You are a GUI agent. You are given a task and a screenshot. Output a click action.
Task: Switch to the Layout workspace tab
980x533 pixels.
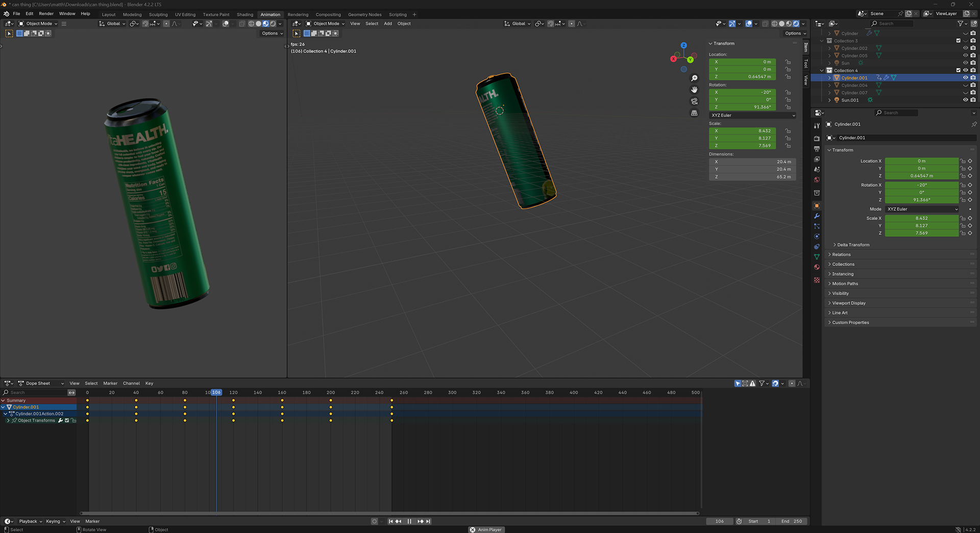109,14
